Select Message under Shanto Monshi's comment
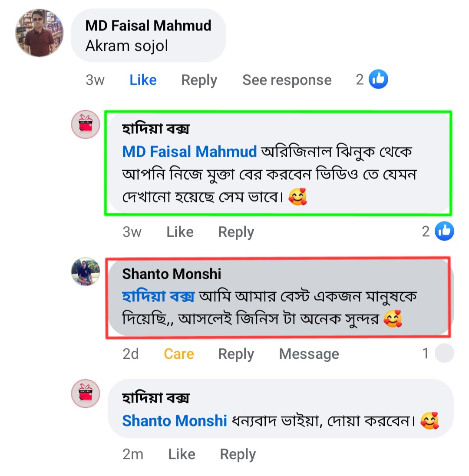469x476 pixels. [308, 354]
